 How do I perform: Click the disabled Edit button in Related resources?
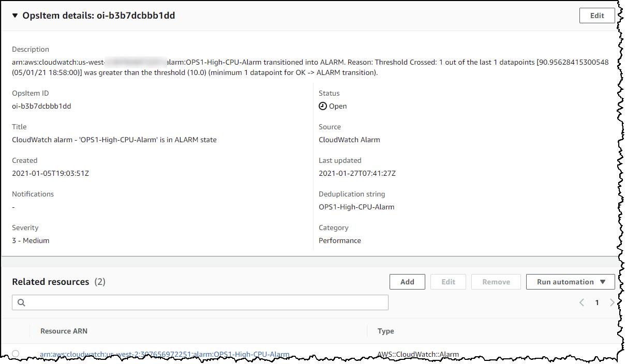448,282
